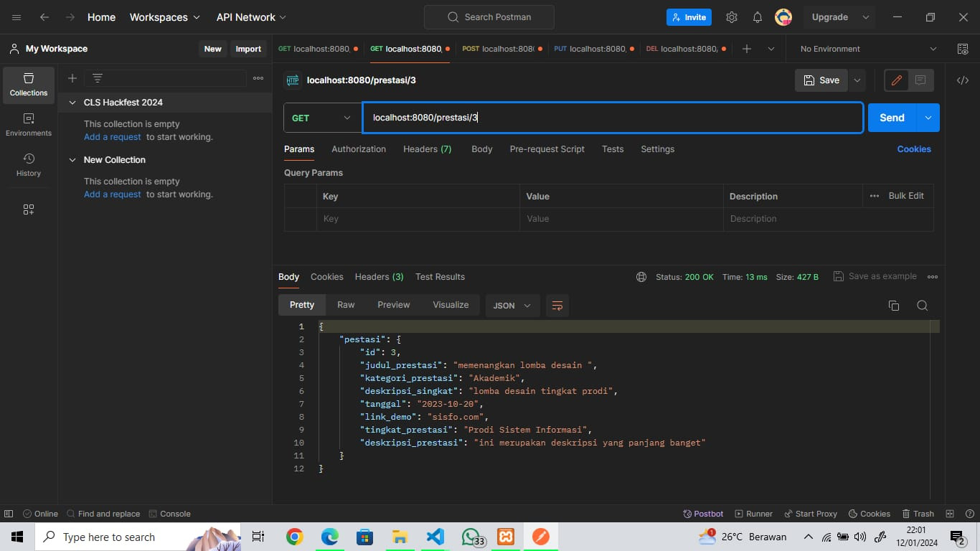Open the code snippet panel icon
The image size is (980, 551).
click(x=963, y=80)
